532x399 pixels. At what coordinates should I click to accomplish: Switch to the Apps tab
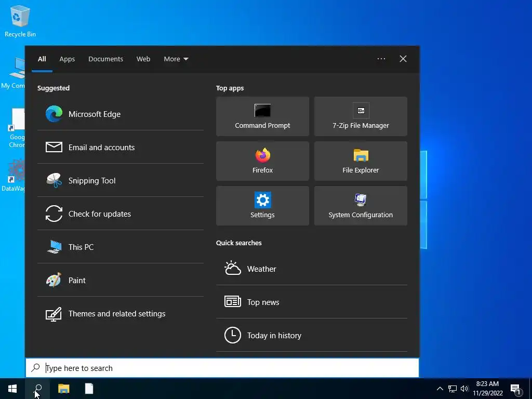pyautogui.click(x=67, y=59)
